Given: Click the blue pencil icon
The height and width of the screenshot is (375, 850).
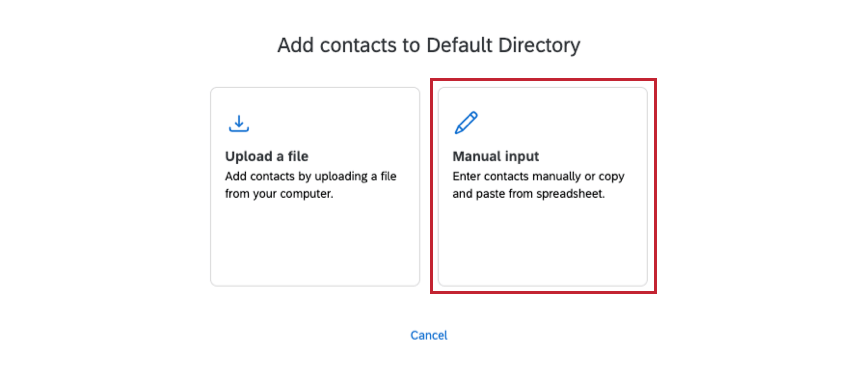Looking at the screenshot, I should [466, 123].
